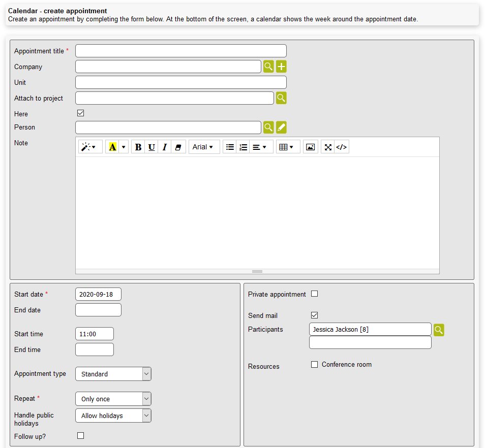Open the Appointment type dropdown
Viewport: 485px width, 448px height.
click(x=113, y=374)
